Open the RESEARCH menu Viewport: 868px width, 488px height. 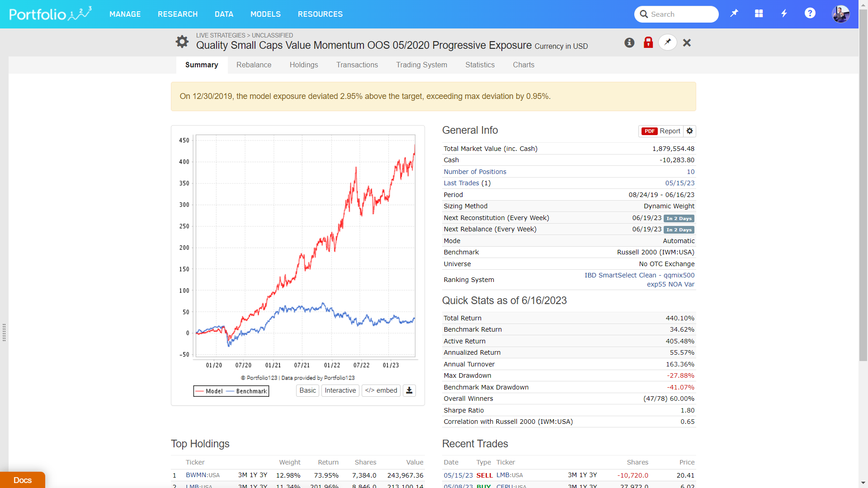(178, 14)
